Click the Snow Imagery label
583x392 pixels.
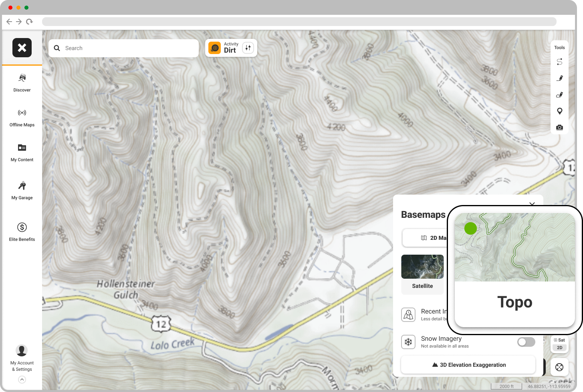441,339
